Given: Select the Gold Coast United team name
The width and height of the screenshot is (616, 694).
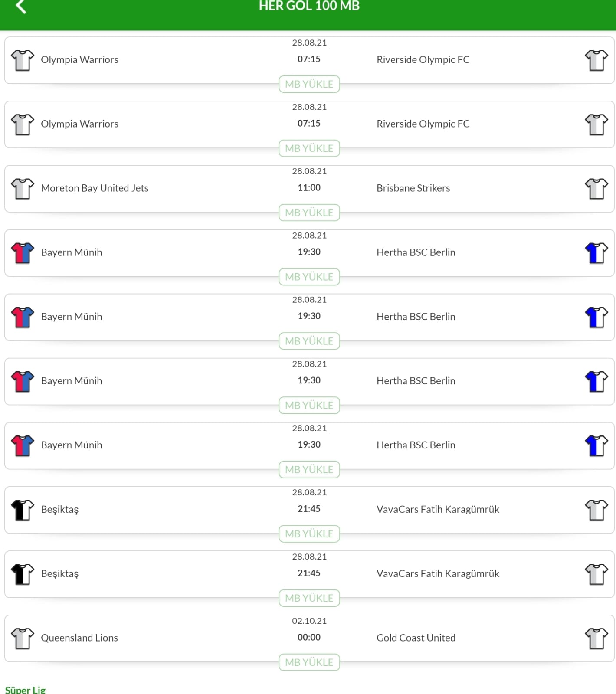Looking at the screenshot, I should [416, 638].
